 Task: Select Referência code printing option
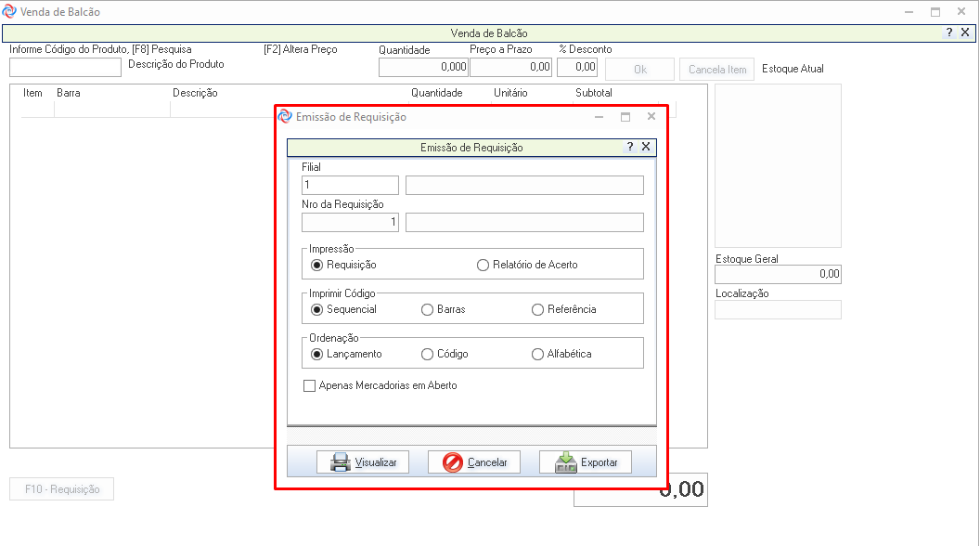coord(537,309)
